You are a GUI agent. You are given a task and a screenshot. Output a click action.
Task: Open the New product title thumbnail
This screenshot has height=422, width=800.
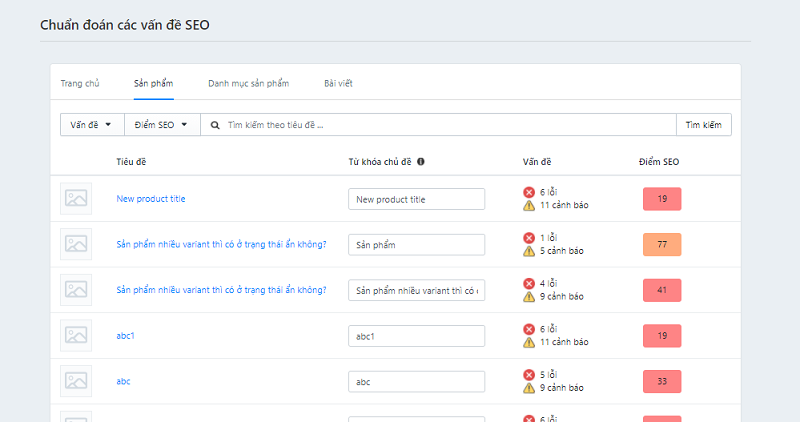tap(76, 198)
